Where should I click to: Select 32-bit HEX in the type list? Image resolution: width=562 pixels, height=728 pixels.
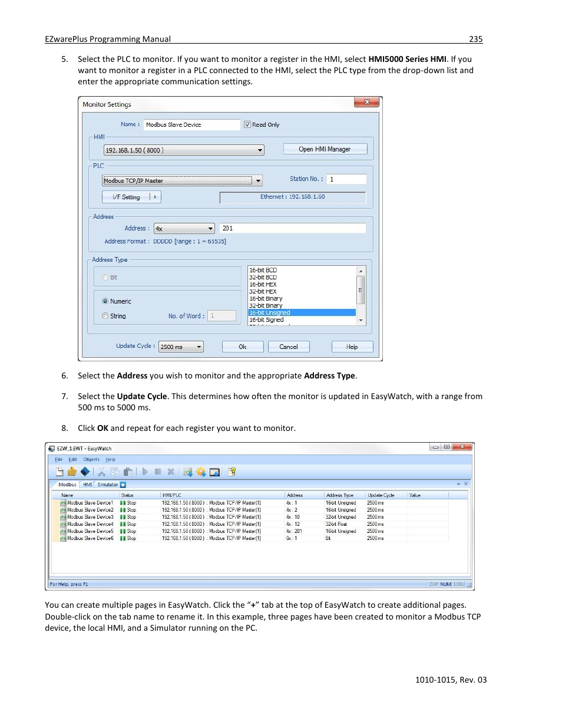point(302,291)
